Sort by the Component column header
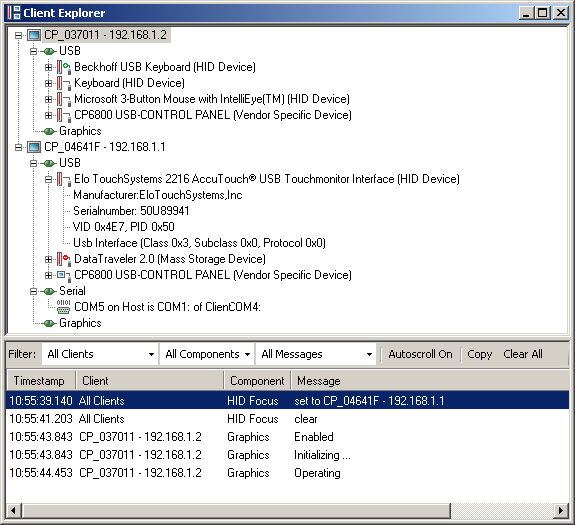The image size is (575, 525). pos(257,381)
